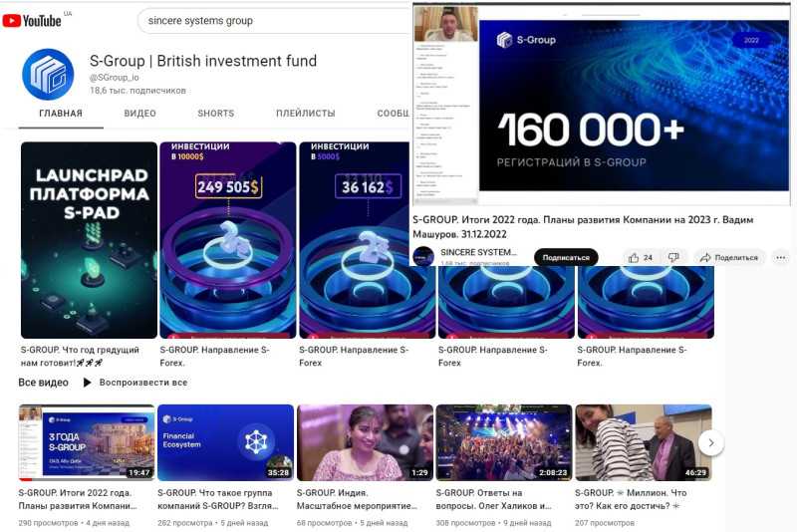Click the Все видео section heading
The width and height of the screenshot is (797, 532).
click(43, 383)
